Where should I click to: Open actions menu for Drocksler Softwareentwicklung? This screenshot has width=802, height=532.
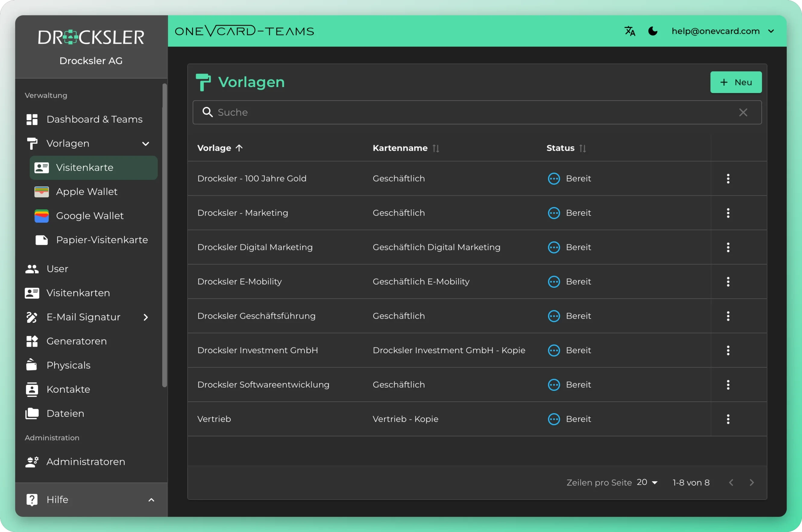click(x=728, y=385)
